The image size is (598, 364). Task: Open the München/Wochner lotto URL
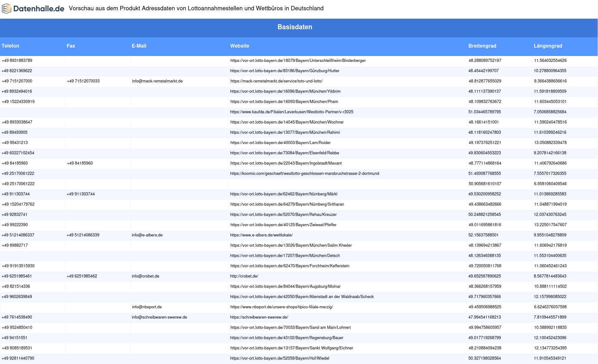[x=287, y=122]
